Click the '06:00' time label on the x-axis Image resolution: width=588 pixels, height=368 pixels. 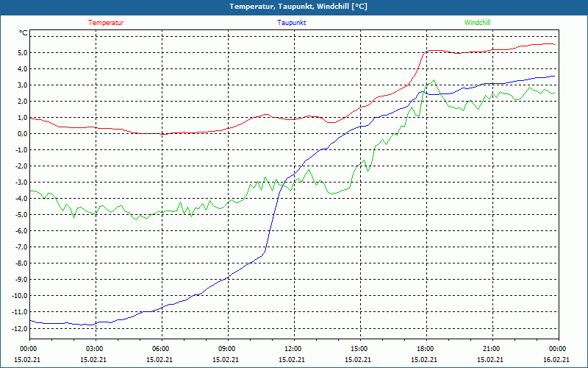click(159, 349)
